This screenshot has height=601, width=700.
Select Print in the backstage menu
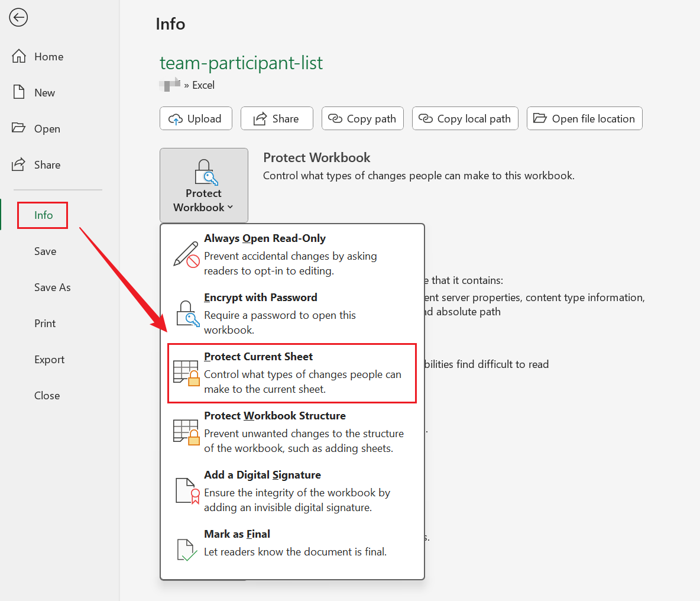[45, 324]
